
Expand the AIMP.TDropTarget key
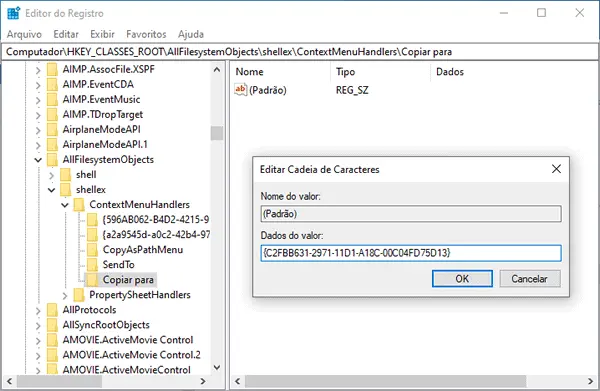38,115
